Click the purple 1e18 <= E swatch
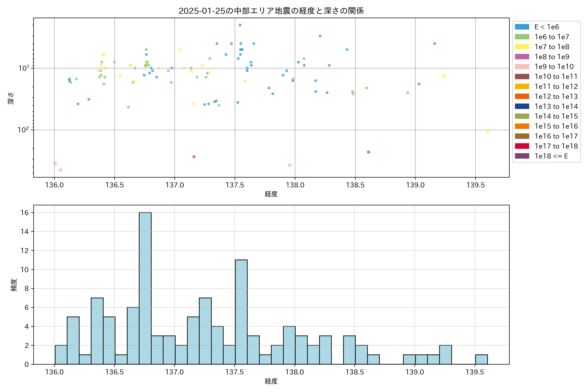Screen dimensions: 588x392 pyautogui.click(x=522, y=156)
